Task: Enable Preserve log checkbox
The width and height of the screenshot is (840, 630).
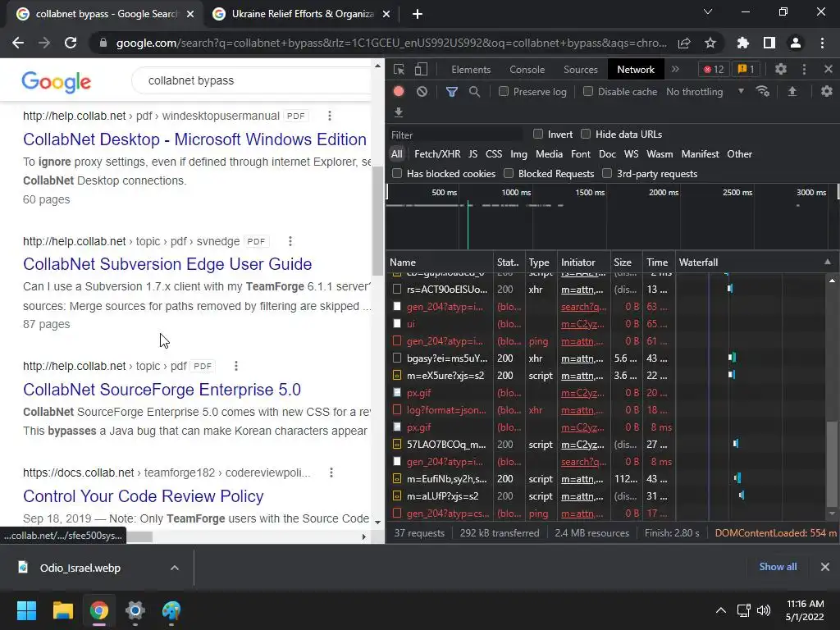Action: pos(504,92)
